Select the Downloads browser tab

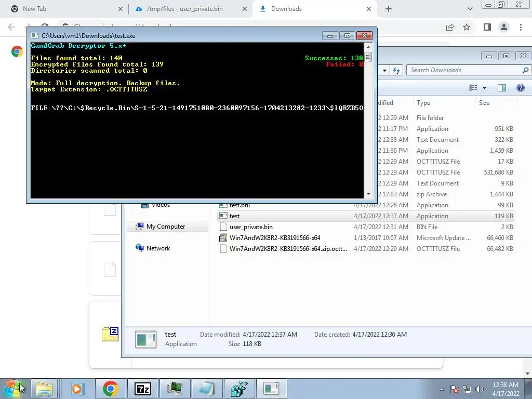tap(314, 9)
